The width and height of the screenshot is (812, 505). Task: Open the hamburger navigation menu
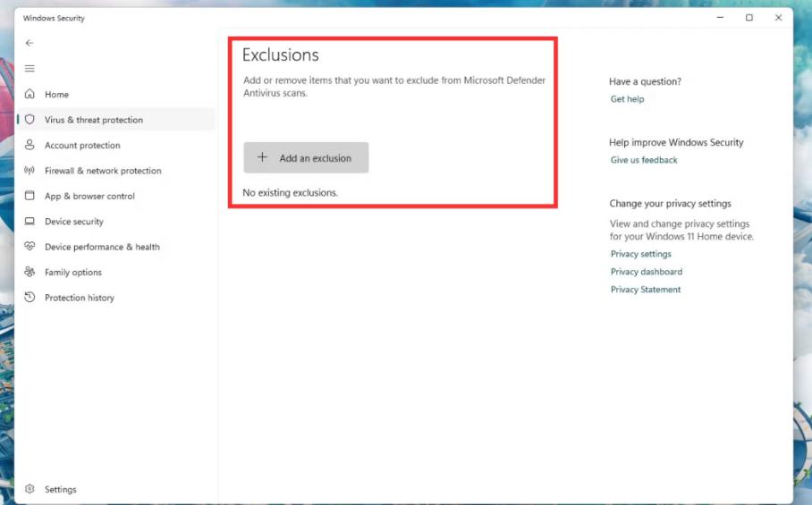click(30, 68)
